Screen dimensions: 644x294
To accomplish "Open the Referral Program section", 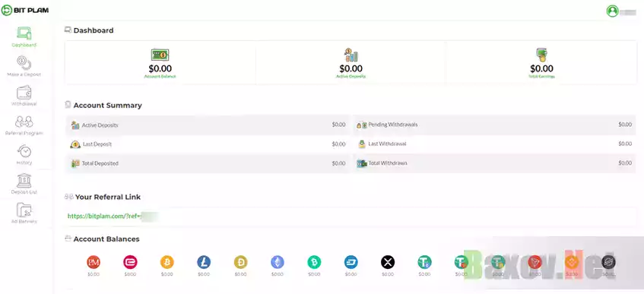I will (x=24, y=122).
